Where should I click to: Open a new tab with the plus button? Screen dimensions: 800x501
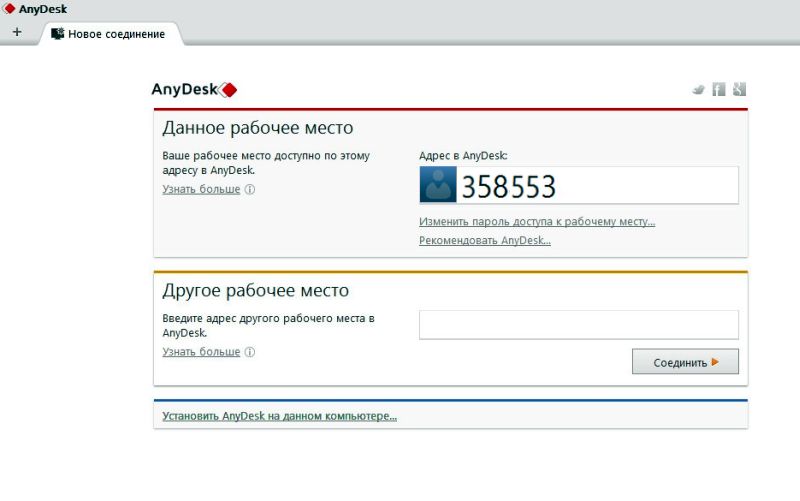[x=17, y=32]
